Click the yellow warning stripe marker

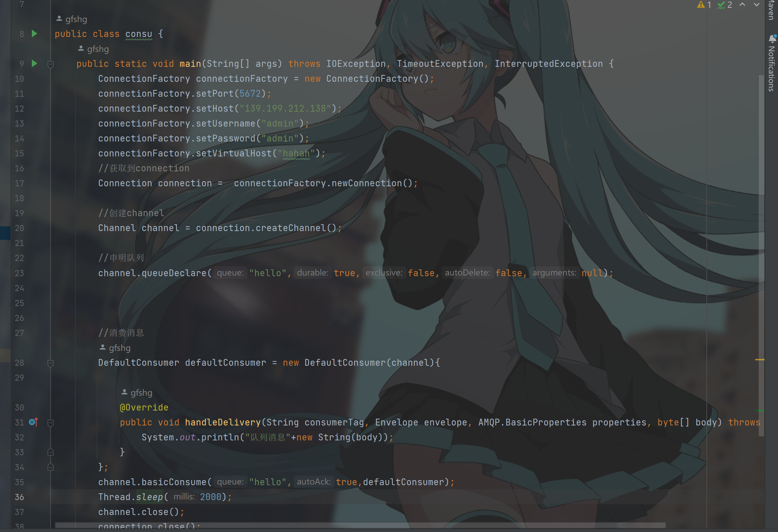click(760, 359)
